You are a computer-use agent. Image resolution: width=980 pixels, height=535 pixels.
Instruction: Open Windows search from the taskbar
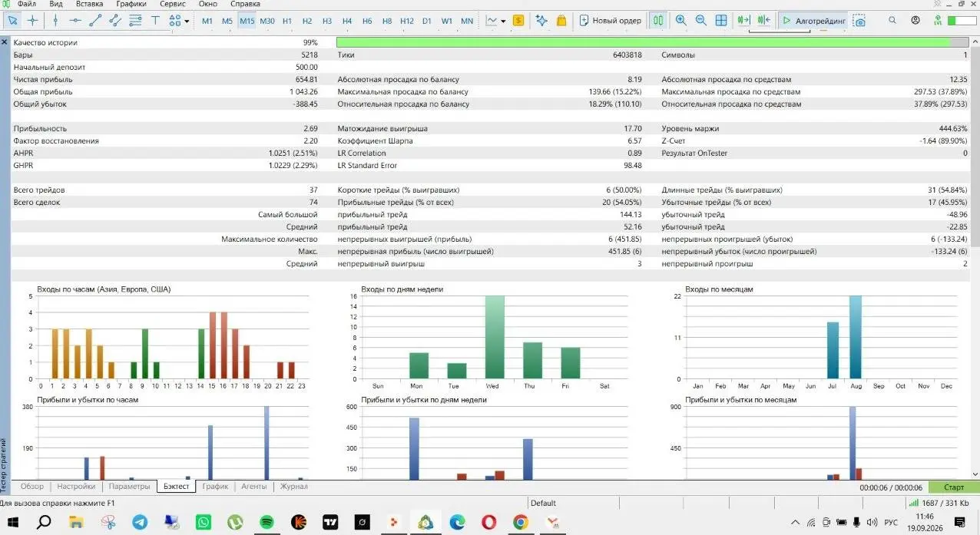tap(44, 522)
